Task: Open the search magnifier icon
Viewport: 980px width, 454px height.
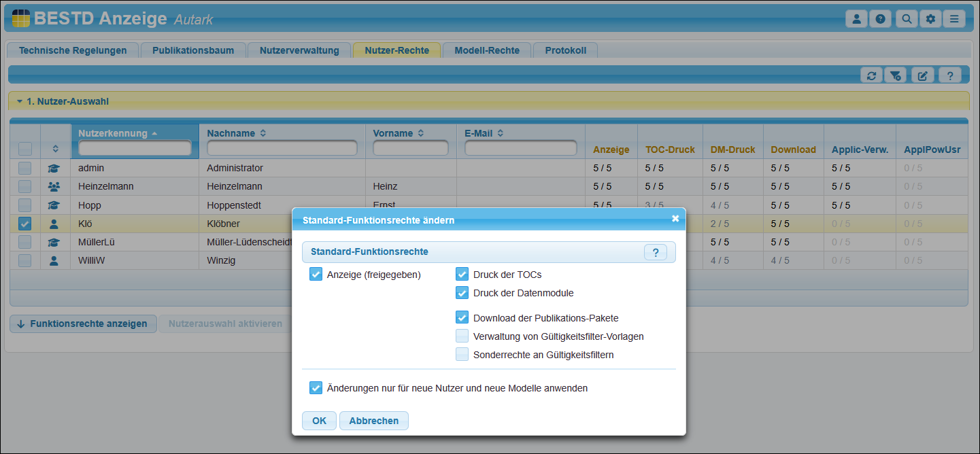Action: 906,19
